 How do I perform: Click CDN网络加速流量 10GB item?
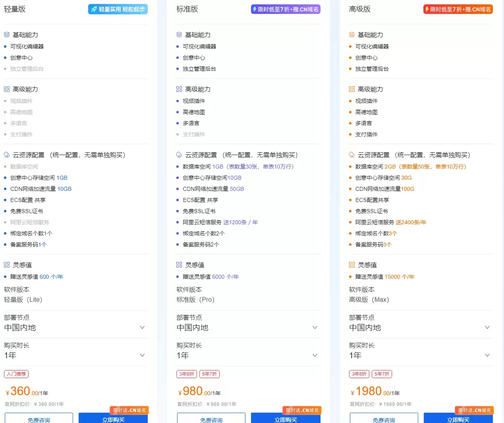pos(41,189)
